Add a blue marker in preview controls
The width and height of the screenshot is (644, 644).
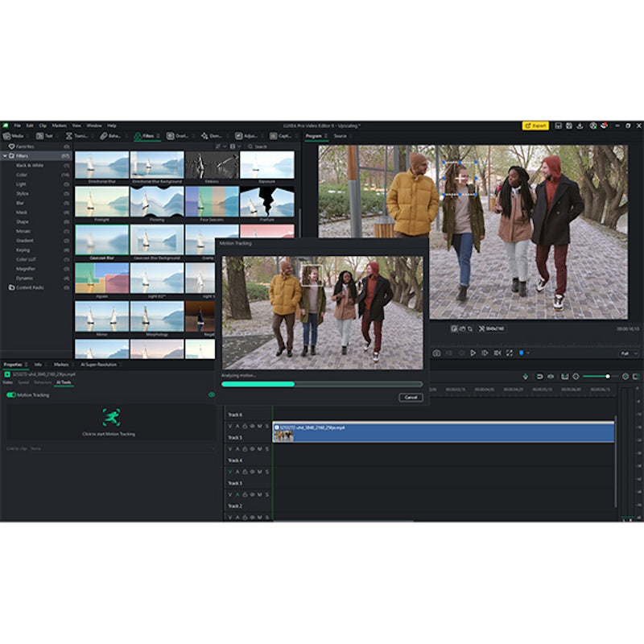[x=521, y=353]
